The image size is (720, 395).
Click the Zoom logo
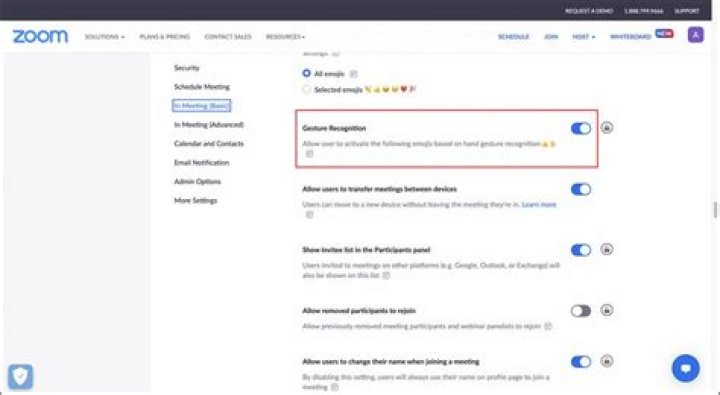pos(40,36)
